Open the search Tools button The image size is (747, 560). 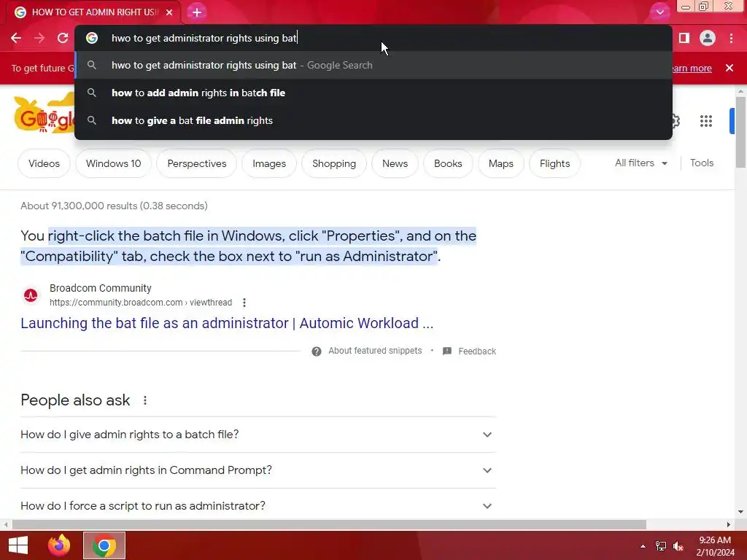click(x=702, y=163)
